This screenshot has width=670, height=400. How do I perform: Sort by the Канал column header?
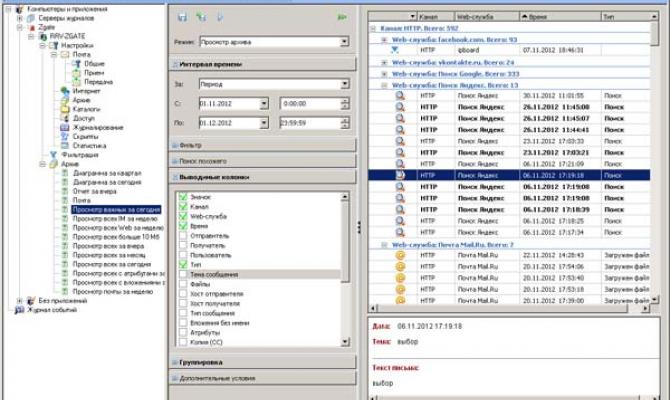(x=435, y=17)
